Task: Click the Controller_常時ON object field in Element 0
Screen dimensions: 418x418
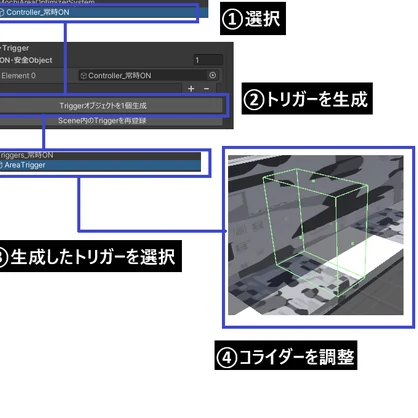Action: pyautogui.click(x=149, y=75)
